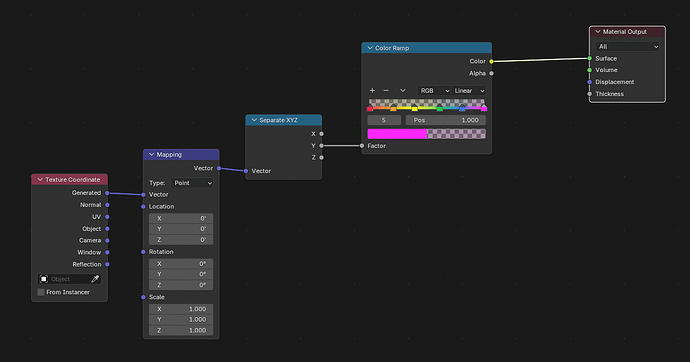Screen dimensions: 690x362
Task: Click the Location X value field
Action: (x=181, y=218)
